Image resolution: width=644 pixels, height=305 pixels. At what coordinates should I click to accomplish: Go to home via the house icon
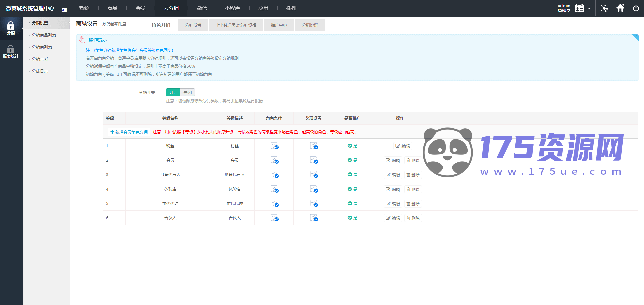coord(620,8)
